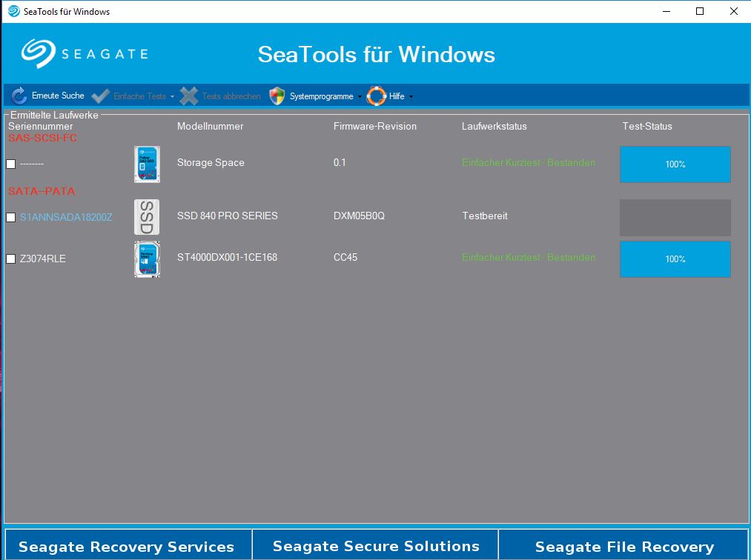Click the SSD 840 PRO drive icon
751x560 pixels.
pyautogui.click(x=147, y=217)
